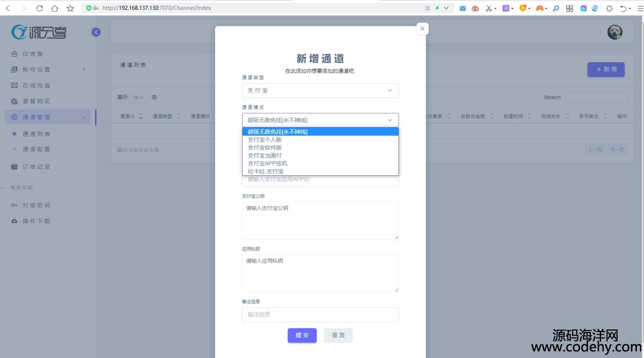Choose 支付宝APP挂机 option
The height and width of the screenshot is (358, 644).
[320, 164]
